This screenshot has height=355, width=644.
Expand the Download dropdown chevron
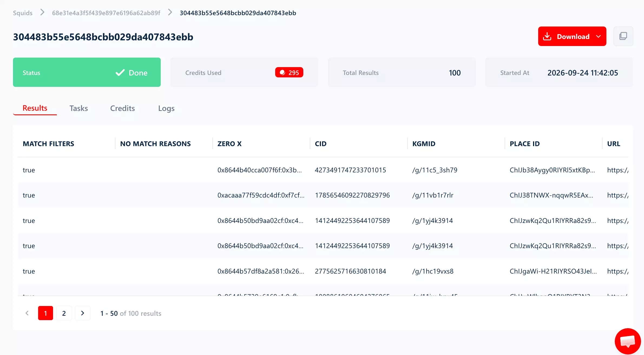pyautogui.click(x=599, y=36)
